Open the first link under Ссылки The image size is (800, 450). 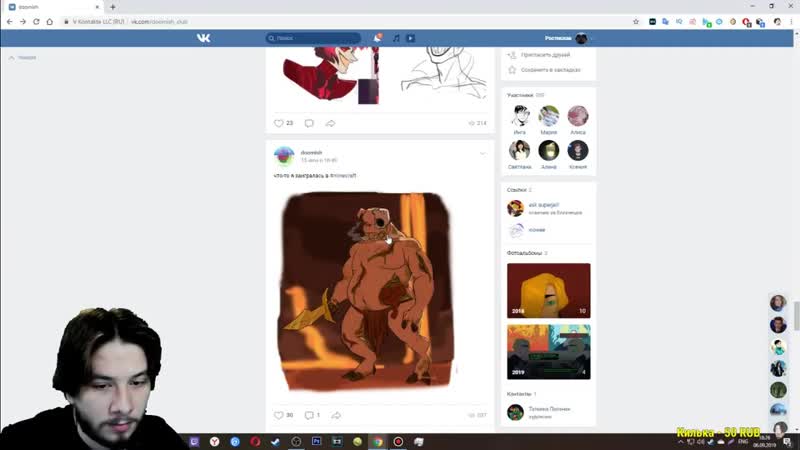click(544, 208)
